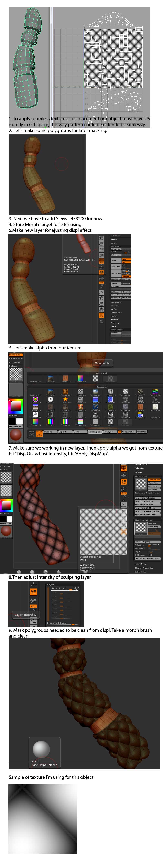Image resolution: width=163 pixels, height=868 pixels.
Task: Click the Del Lower button
Action: point(116,255)
